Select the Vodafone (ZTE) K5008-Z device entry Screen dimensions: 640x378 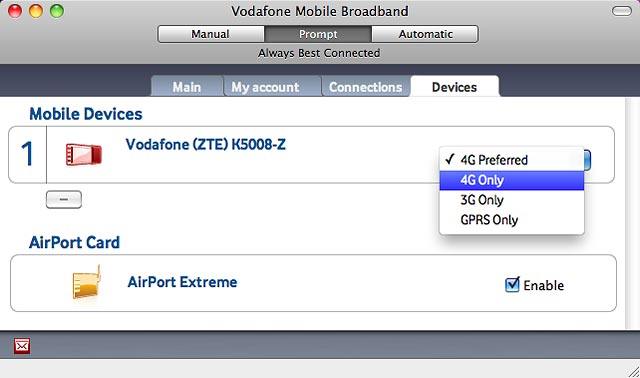click(311, 155)
